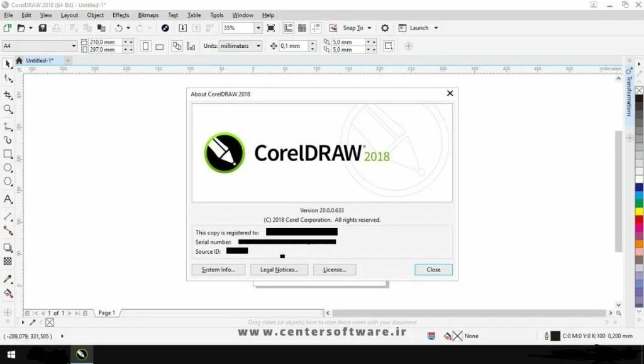Viewport: 644px width, 364px height.
Task: Switch page to landscape orientation
Action: 159,46
